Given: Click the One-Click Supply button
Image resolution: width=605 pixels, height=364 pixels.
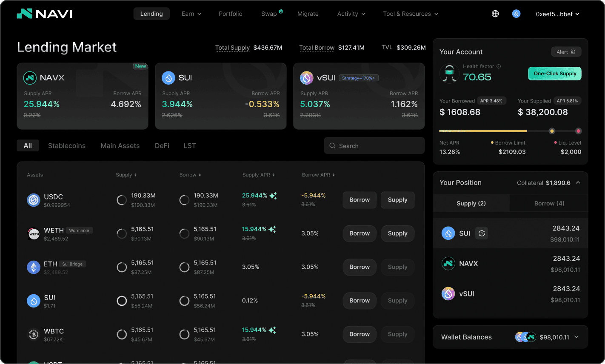Looking at the screenshot, I should 554,73.
